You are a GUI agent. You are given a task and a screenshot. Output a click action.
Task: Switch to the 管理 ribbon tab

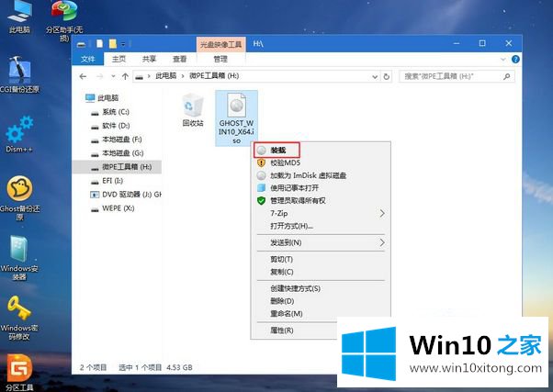(x=220, y=59)
